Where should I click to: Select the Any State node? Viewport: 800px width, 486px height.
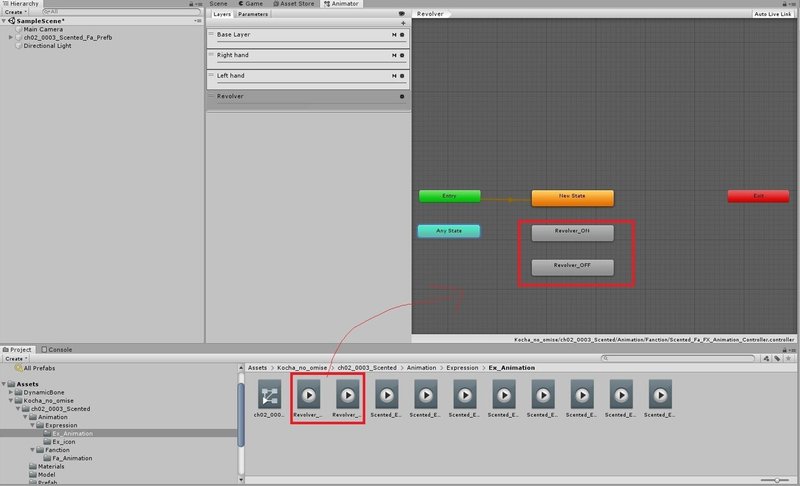(449, 231)
